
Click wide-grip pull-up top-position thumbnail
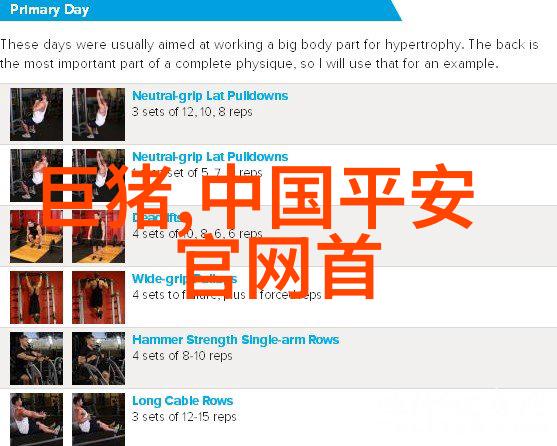pos(98,298)
